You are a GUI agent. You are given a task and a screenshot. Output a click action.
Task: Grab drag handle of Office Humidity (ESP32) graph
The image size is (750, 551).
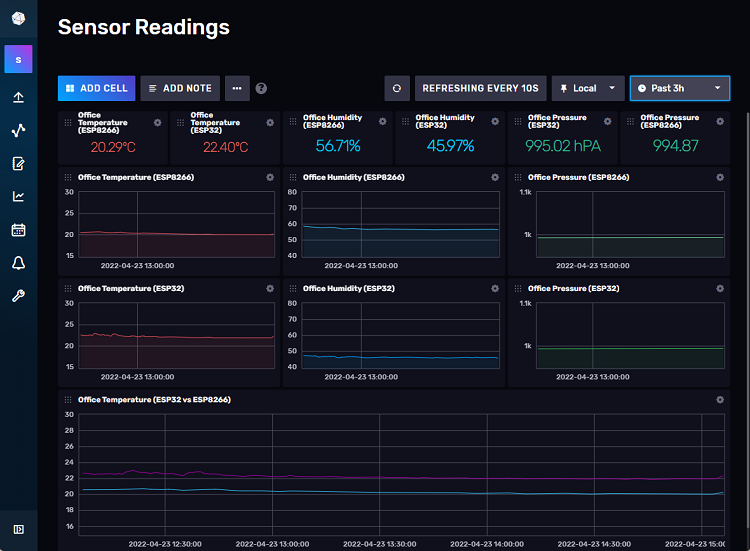293,288
